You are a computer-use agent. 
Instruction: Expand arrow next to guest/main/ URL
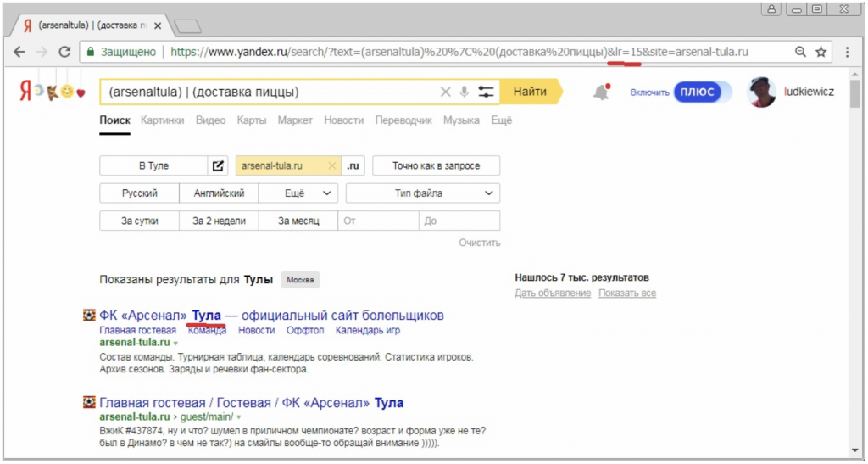[x=238, y=416]
